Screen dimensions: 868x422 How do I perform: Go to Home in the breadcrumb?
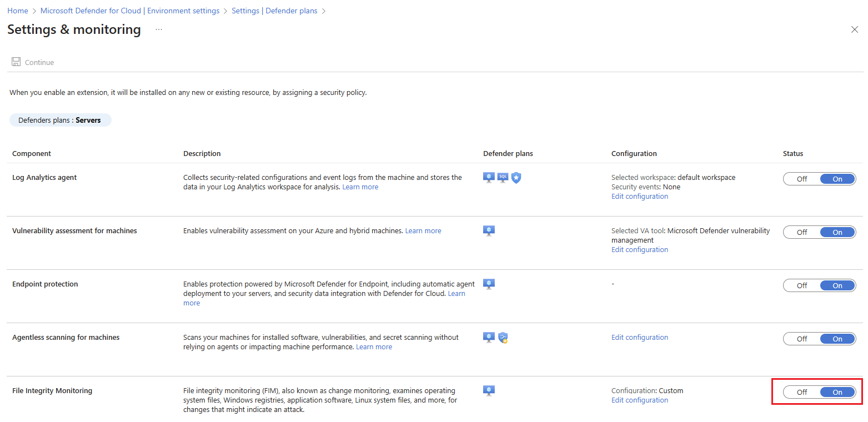pos(18,11)
